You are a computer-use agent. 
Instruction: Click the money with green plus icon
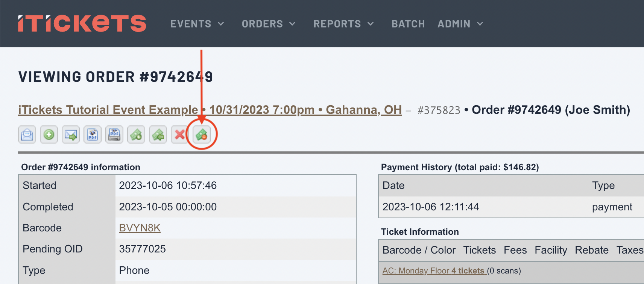point(136,134)
